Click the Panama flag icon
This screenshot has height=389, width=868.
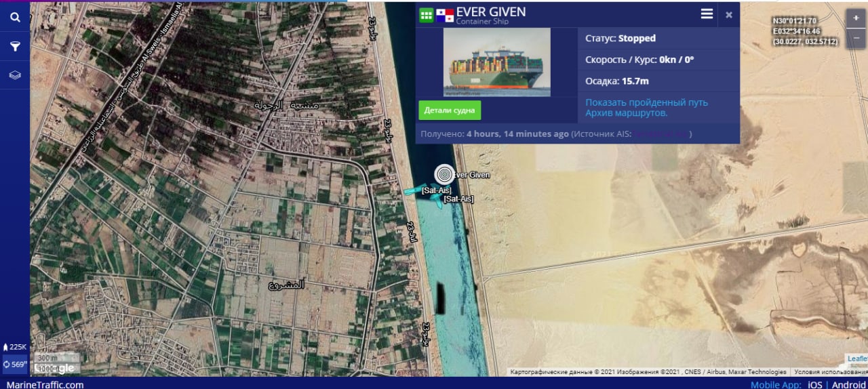click(445, 15)
